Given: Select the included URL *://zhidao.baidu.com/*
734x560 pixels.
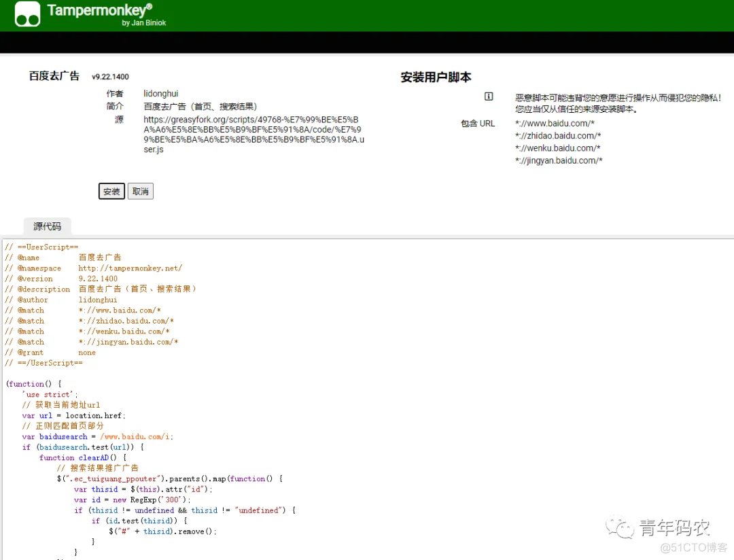Looking at the screenshot, I should coord(558,136).
